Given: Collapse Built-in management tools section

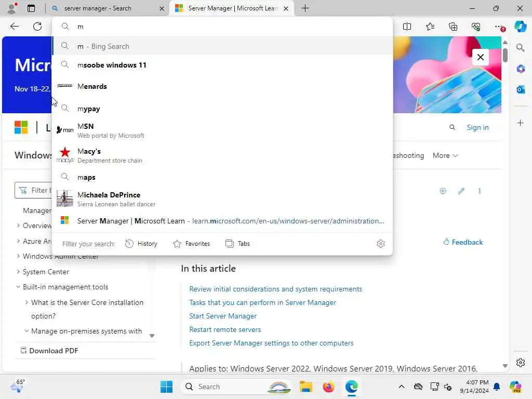Looking at the screenshot, I should 18,287.
